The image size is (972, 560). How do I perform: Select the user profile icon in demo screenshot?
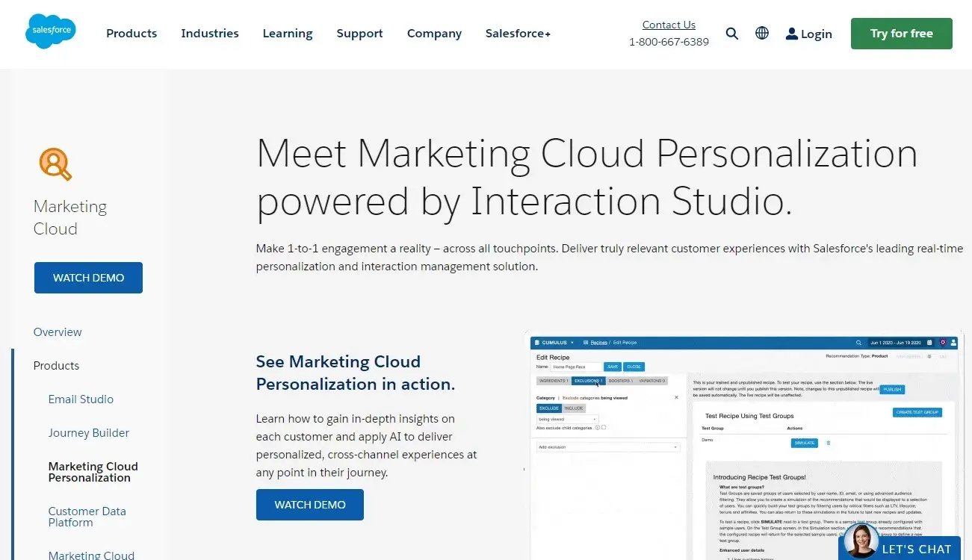(x=953, y=343)
